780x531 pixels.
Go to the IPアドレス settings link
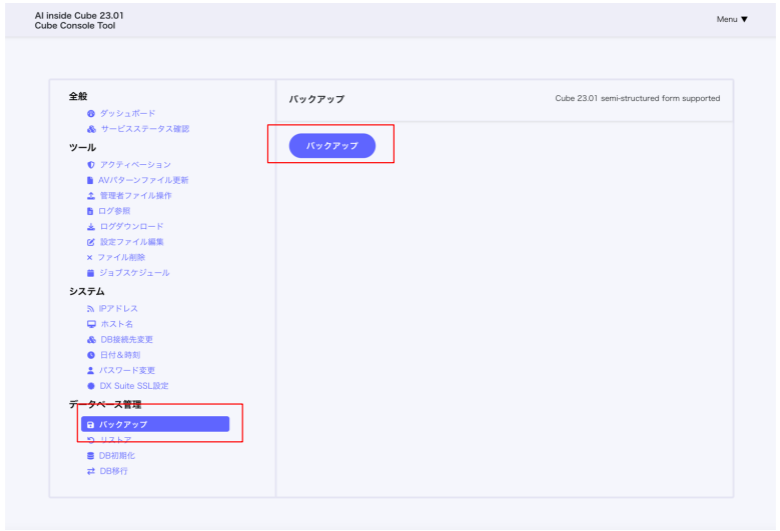[118, 309]
